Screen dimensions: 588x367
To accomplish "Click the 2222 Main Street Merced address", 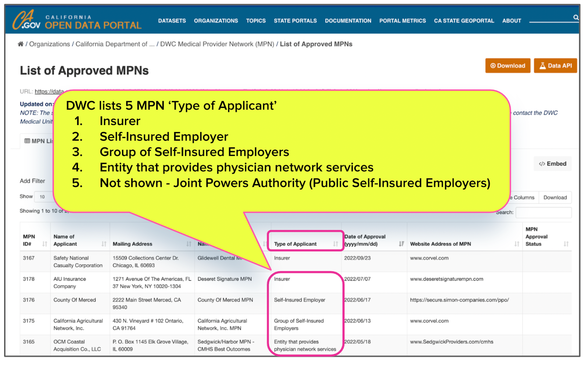I will (147, 304).
